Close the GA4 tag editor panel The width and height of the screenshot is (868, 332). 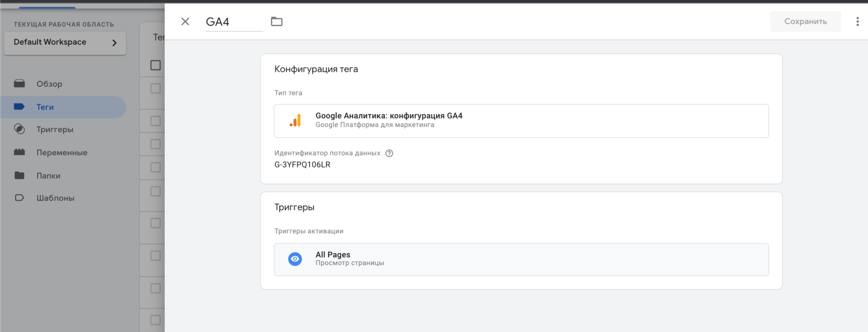(185, 22)
